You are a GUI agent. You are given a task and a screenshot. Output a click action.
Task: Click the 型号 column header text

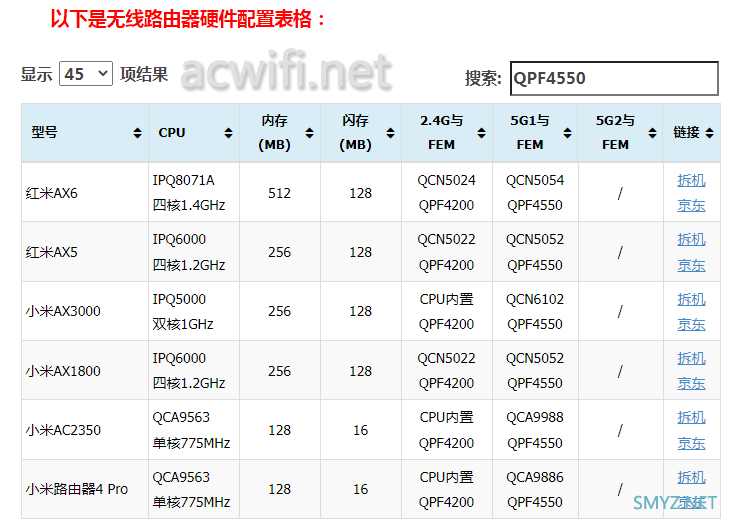click(x=44, y=133)
